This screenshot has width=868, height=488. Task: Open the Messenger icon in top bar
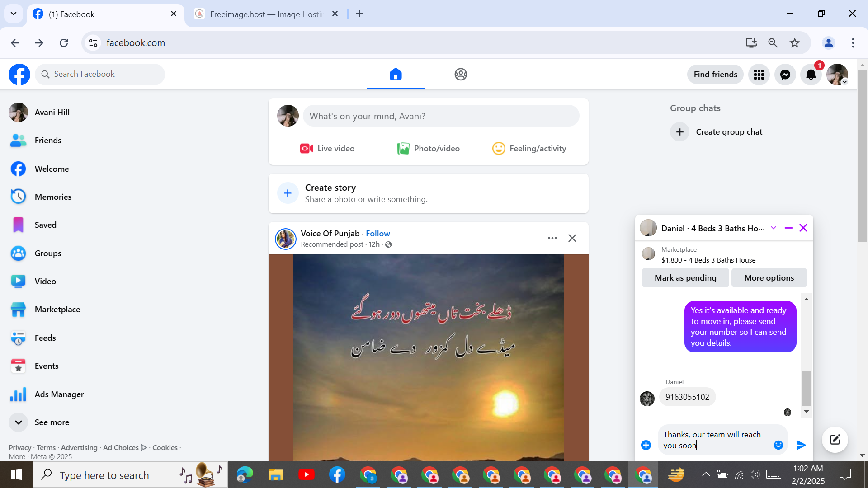785,75
